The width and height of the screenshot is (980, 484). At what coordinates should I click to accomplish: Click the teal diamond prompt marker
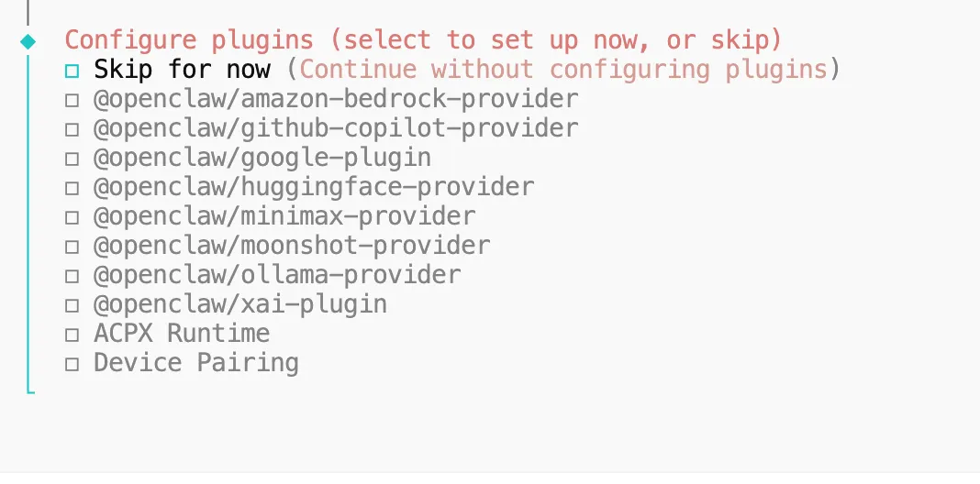(x=28, y=42)
